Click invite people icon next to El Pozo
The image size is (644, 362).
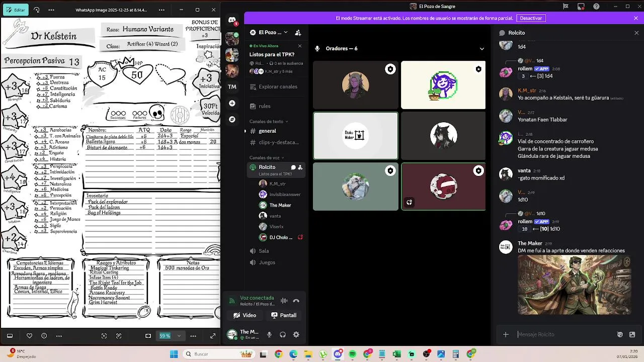tap(298, 32)
